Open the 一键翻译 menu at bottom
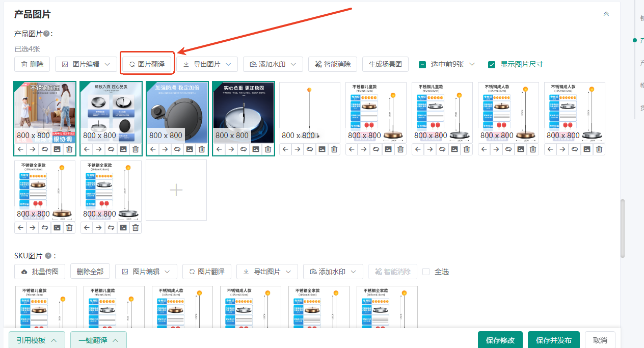 tap(98, 340)
